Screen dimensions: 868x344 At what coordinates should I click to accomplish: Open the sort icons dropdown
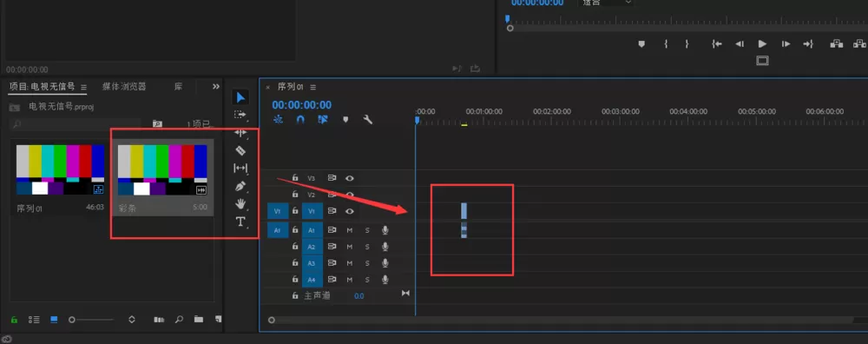point(132,320)
